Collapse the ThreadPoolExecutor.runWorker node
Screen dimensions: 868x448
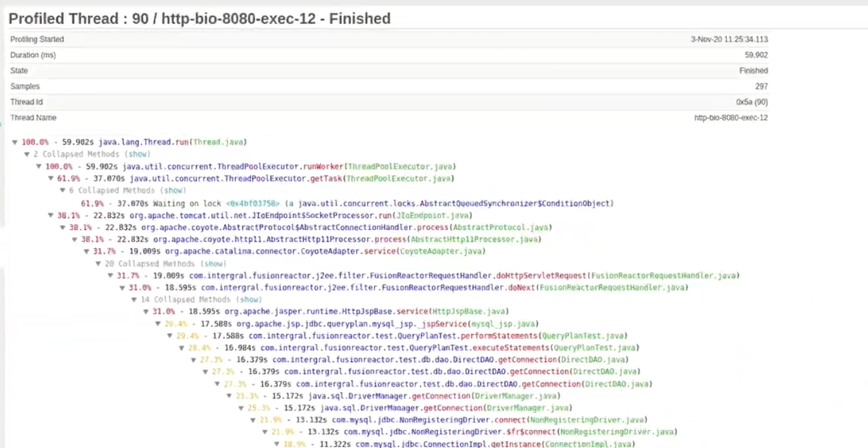39,167
